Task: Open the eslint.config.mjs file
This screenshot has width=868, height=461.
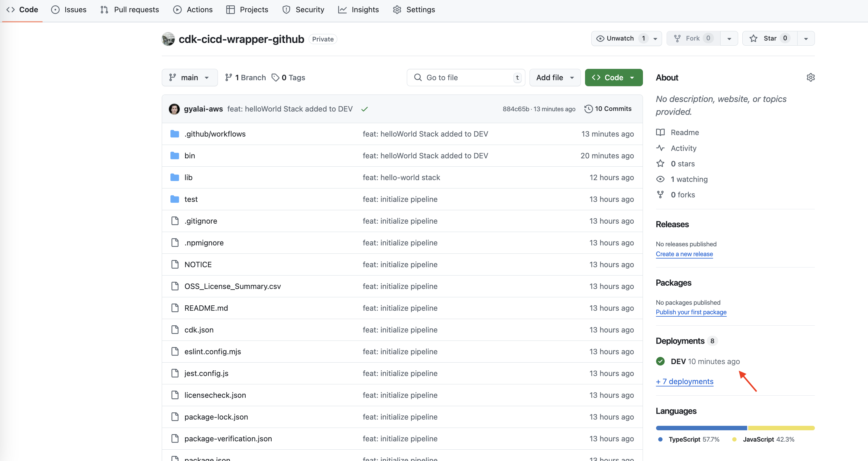Action: 213,352
